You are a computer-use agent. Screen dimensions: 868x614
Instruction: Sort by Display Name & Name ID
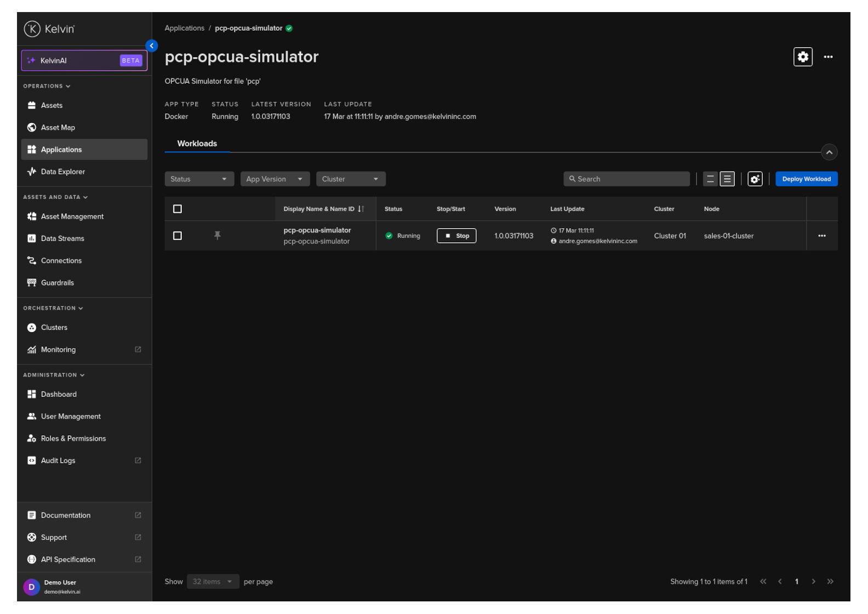(x=361, y=209)
